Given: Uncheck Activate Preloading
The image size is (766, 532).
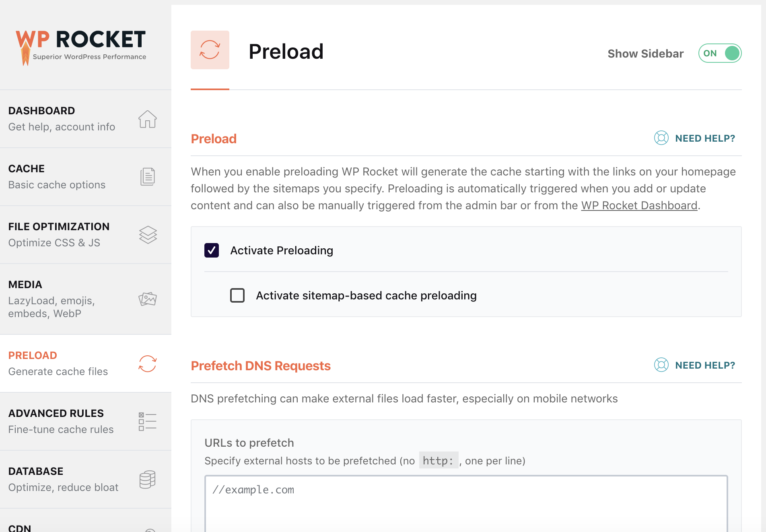Looking at the screenshot, I should pyautogui.click(x=211, y=250).
